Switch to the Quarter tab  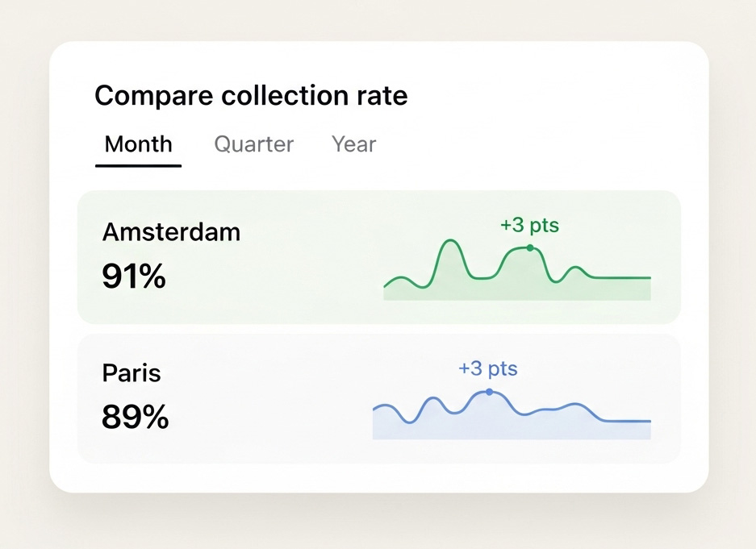point(253,144)
